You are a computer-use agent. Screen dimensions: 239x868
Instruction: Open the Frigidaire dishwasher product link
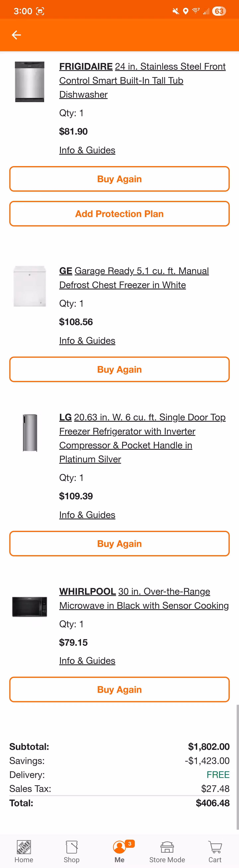point(142,81)
